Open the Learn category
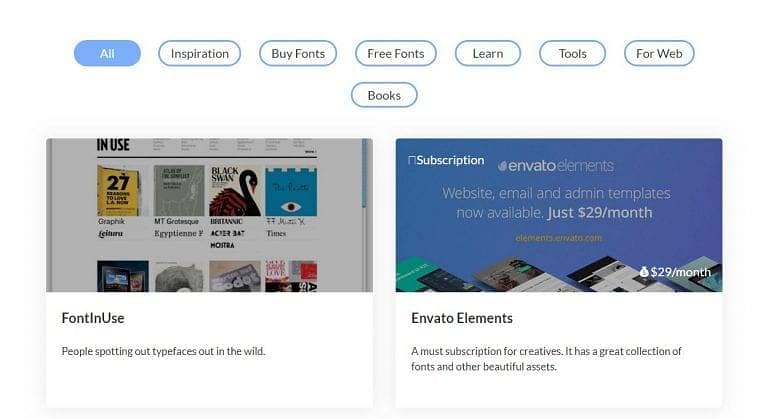This screenshot has width=768, height=419. click(488, 53)
